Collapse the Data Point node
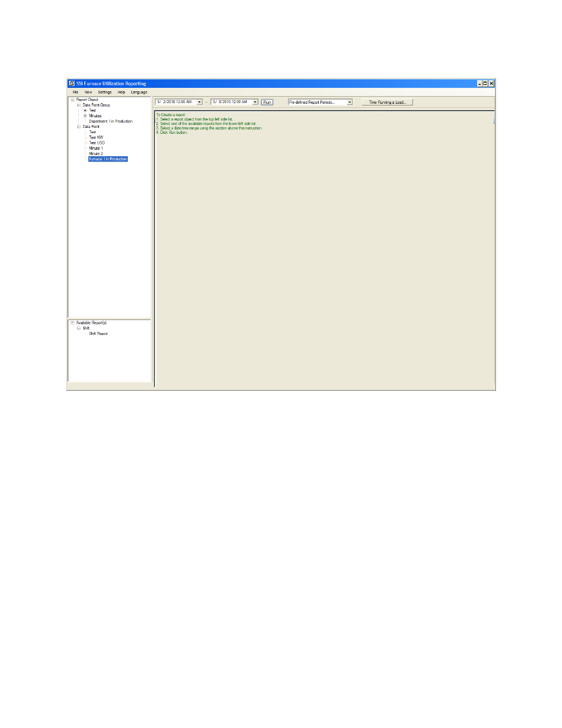 [x=79, y=127]
